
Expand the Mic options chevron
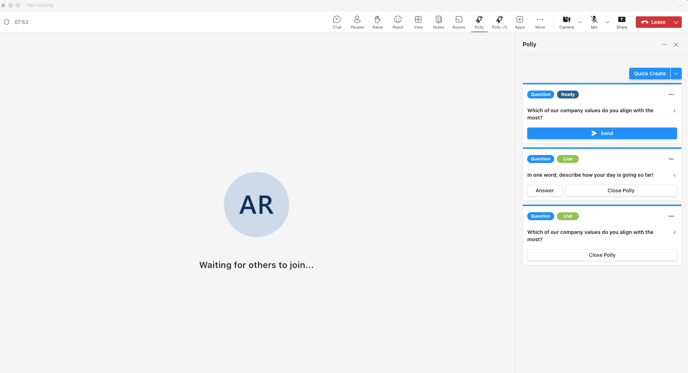(607, 22)
